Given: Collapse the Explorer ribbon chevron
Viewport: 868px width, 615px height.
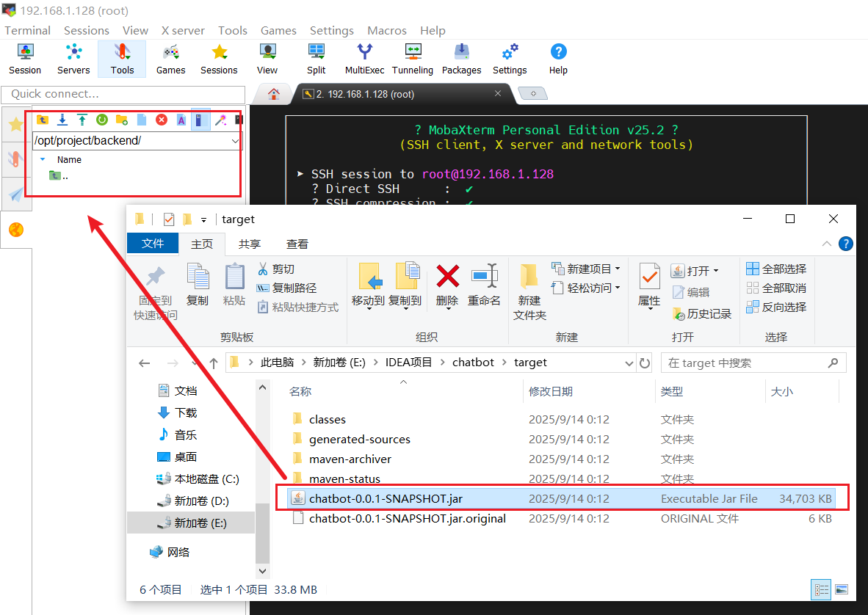Looking at the screenshot, I should 826,244.
